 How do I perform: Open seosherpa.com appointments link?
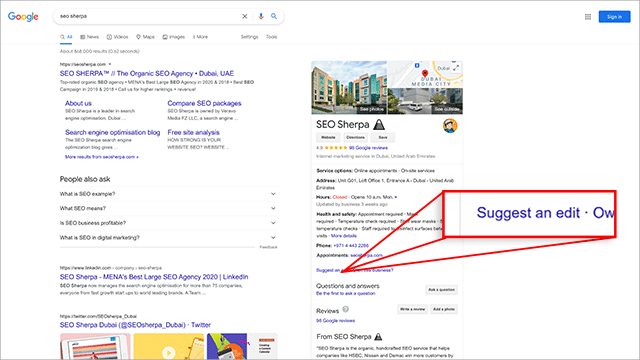pyautogui.click(x=366, y=256)
